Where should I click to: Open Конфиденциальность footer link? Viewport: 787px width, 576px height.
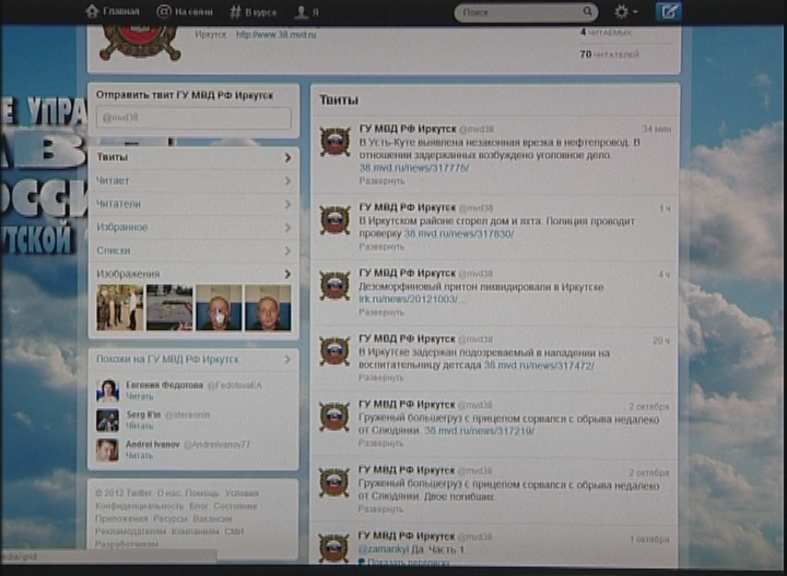coord(140,506)
